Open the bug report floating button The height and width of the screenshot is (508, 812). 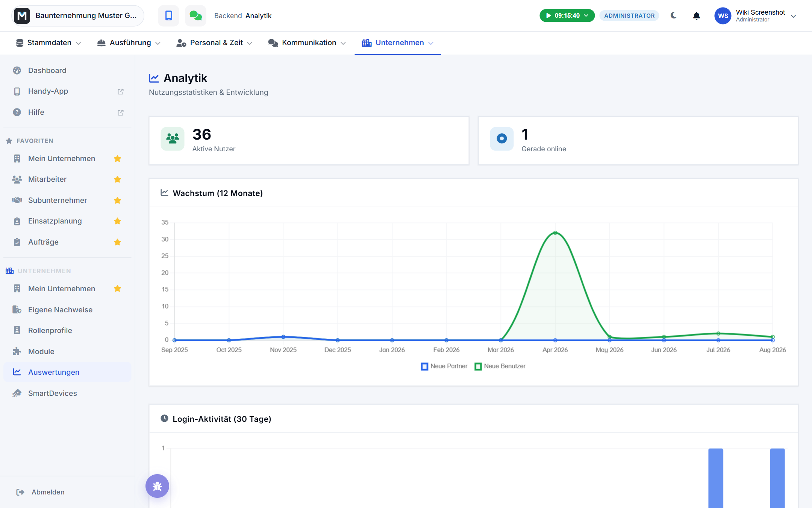(157, 486)
